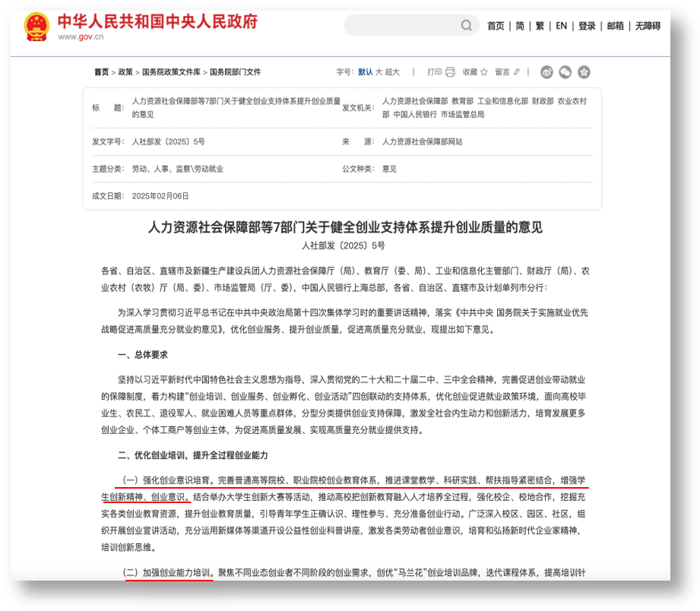Viewport: 700px width, 611px height.
Task: Click the 成文日期 label
Action: [x=108, y=196]
